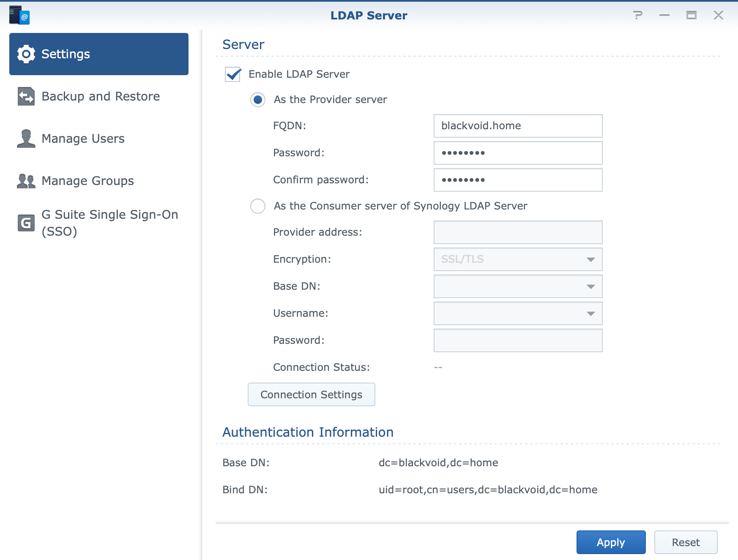
Task: Apply the LDAP settings
Action: click(x=611, y=542)
